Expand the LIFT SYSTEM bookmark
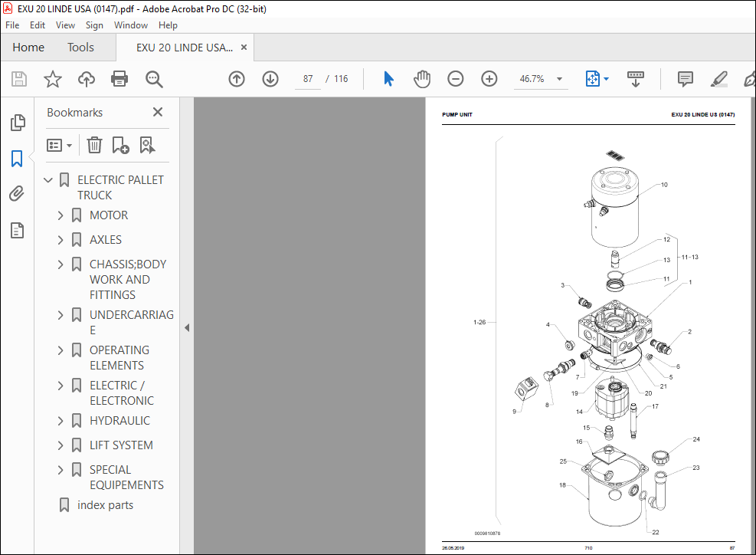Screen dimensions: 756x555 tap(61, 445)
